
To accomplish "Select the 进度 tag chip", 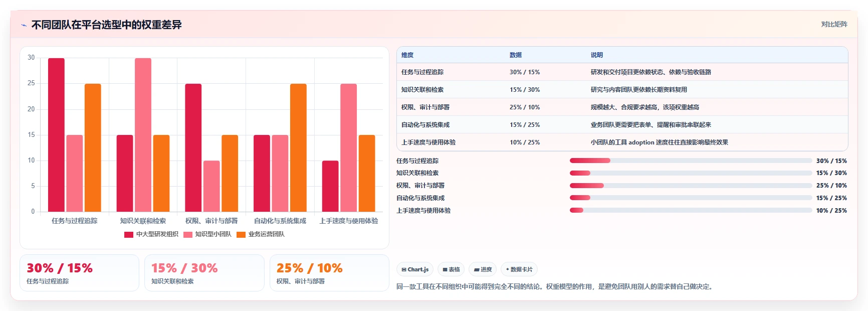I will pos(483,269).
